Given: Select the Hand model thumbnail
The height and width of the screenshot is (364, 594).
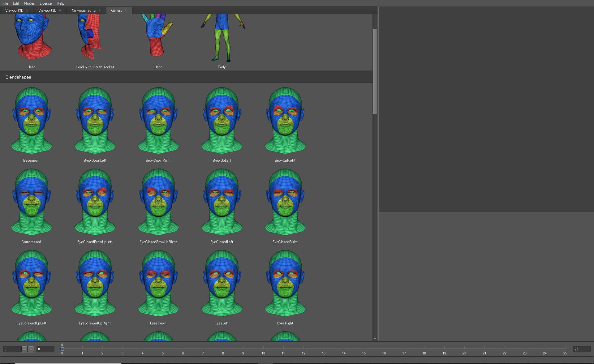Looking at the screenshot, I should click(x=157, y=35).
